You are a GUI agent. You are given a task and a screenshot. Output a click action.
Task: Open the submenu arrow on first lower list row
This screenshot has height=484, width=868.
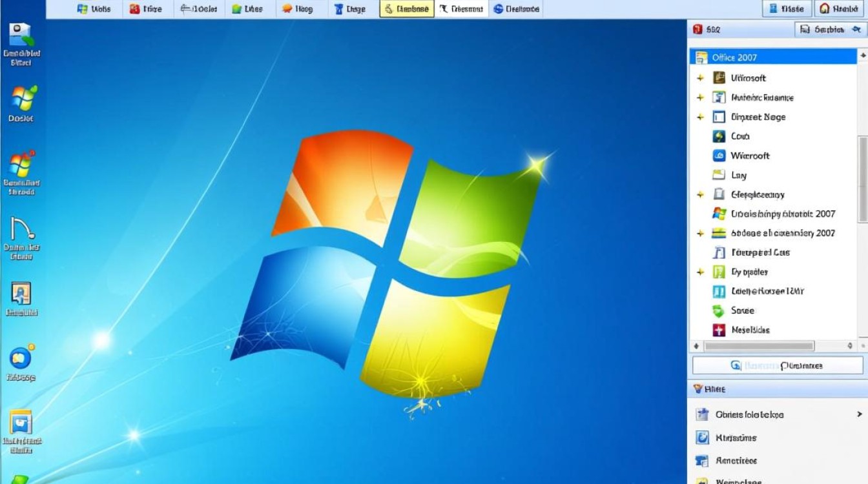pos(860,414)
